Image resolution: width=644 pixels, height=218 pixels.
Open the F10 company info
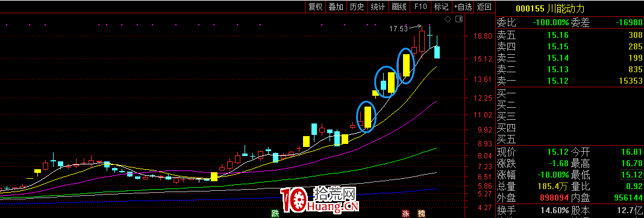click(x=420, y=7)
